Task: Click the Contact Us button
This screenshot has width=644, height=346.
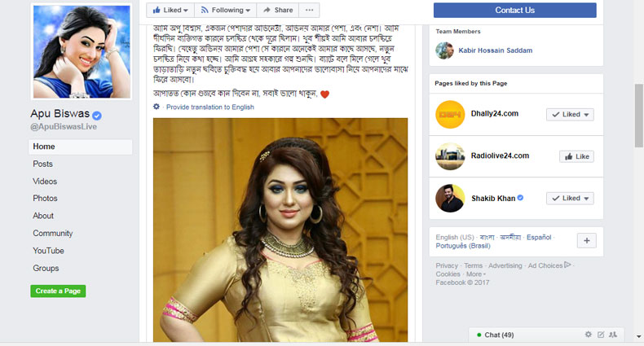Action: click(515, 11)
